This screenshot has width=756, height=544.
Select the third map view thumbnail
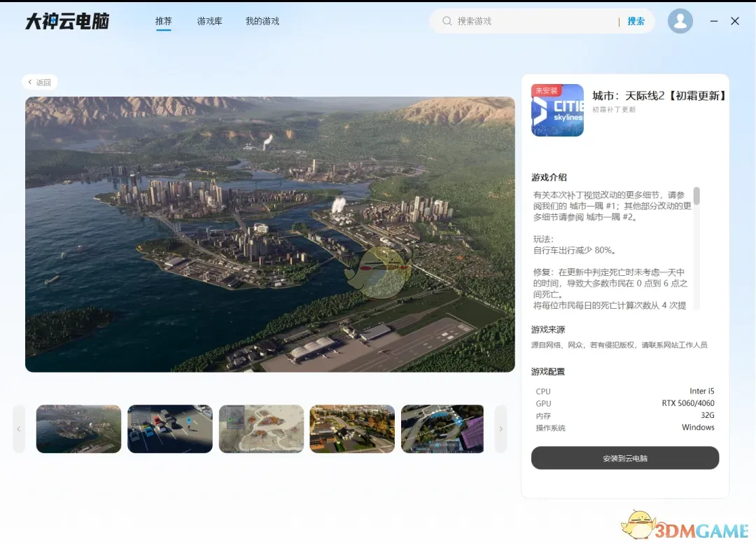point(261,429)
